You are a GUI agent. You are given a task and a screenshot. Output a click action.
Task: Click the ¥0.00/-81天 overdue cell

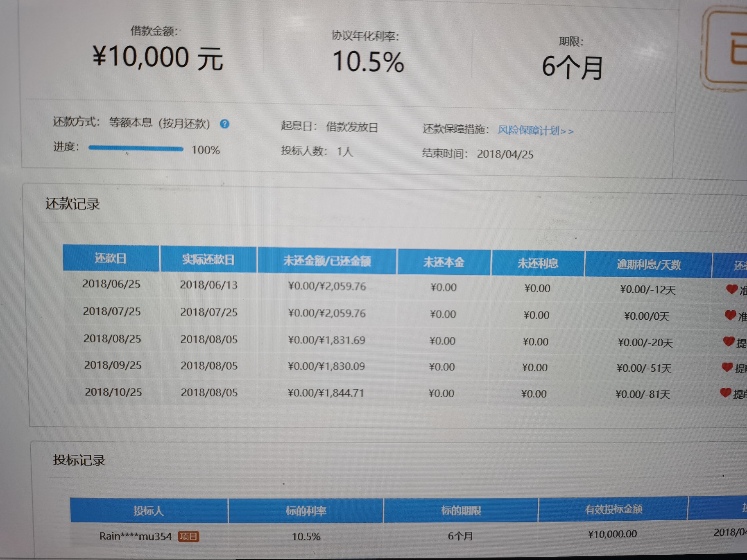pos(643,394)
